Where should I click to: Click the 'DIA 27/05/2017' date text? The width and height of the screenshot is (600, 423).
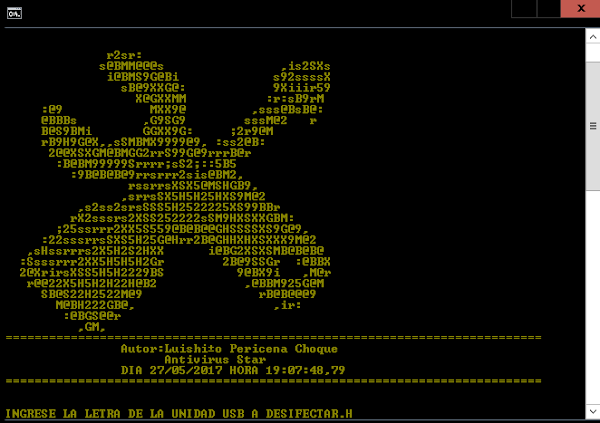(171, 370)
